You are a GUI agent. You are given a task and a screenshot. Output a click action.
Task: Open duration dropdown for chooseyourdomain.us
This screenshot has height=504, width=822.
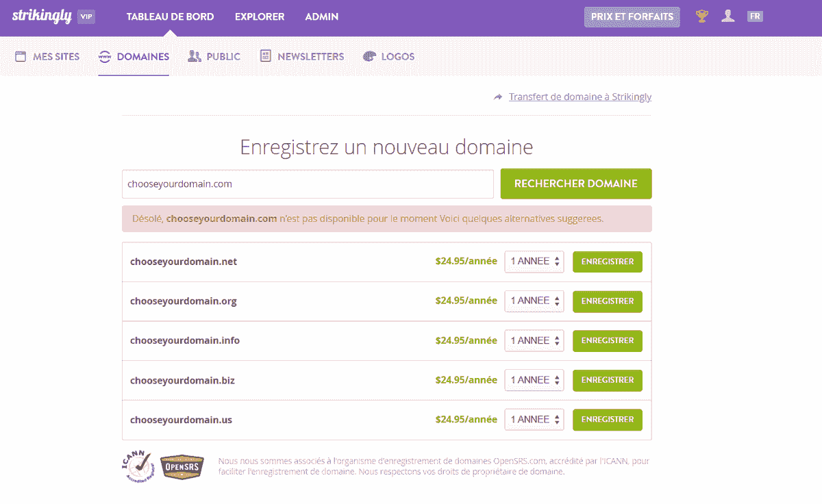pyautogui.click(x=534, y=420)
